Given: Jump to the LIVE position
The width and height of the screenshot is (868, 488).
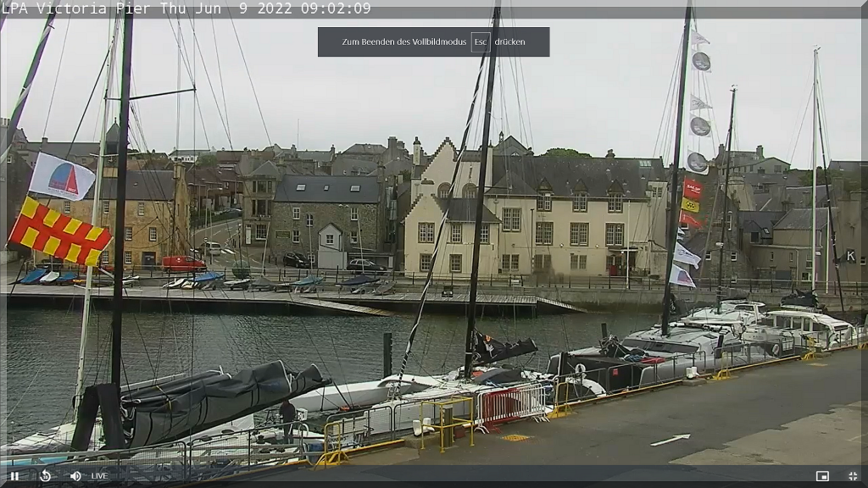Looking at the screenshot, I should (99, 476).
